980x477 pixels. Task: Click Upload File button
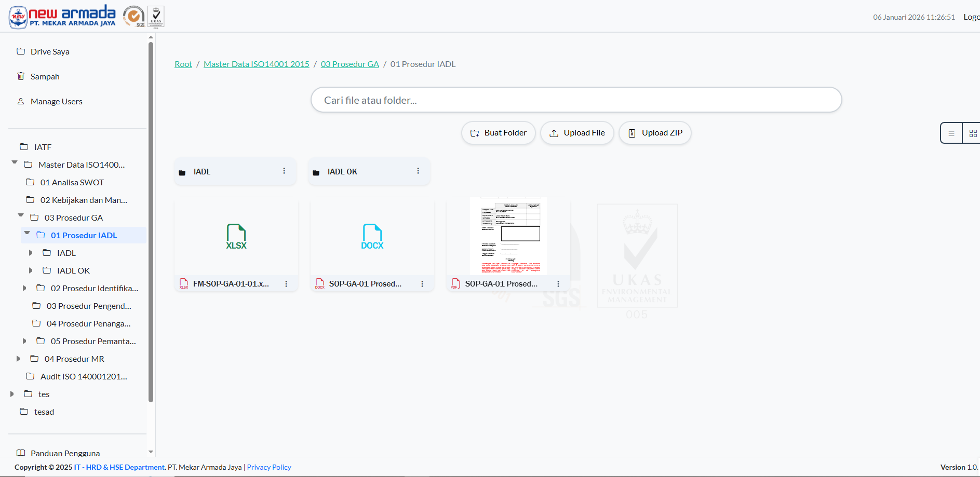[577, 133]
